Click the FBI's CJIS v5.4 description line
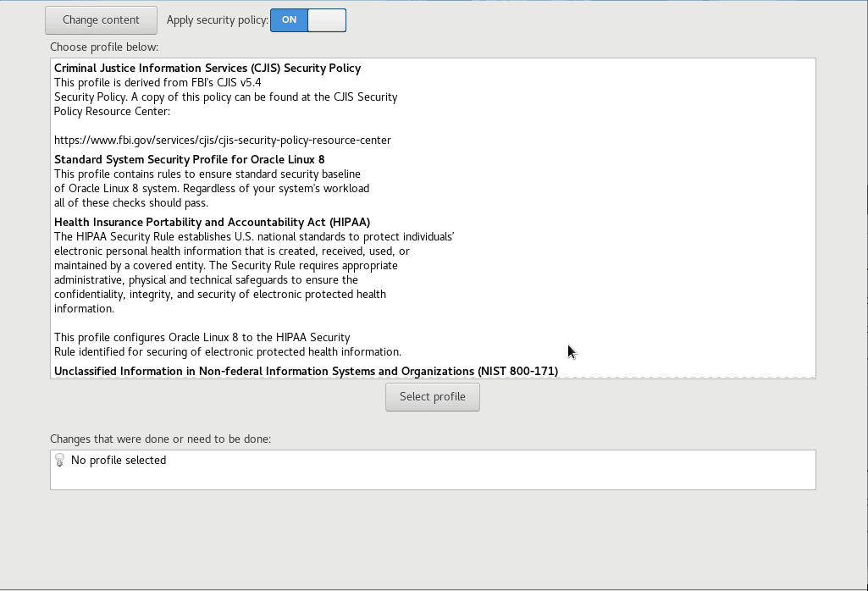This screenshot has width=868, height=591. [x=158, y=83]
